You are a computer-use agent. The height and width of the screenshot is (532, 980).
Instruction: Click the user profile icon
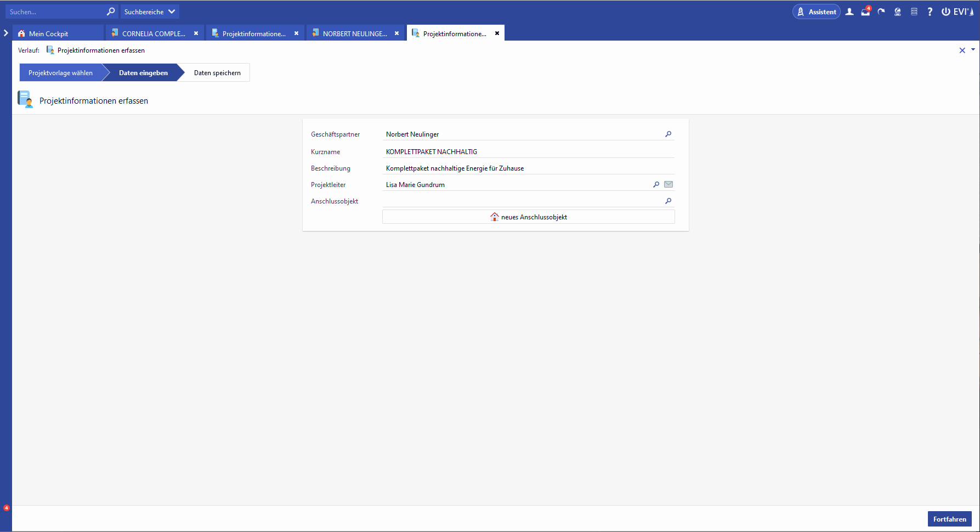849,12
